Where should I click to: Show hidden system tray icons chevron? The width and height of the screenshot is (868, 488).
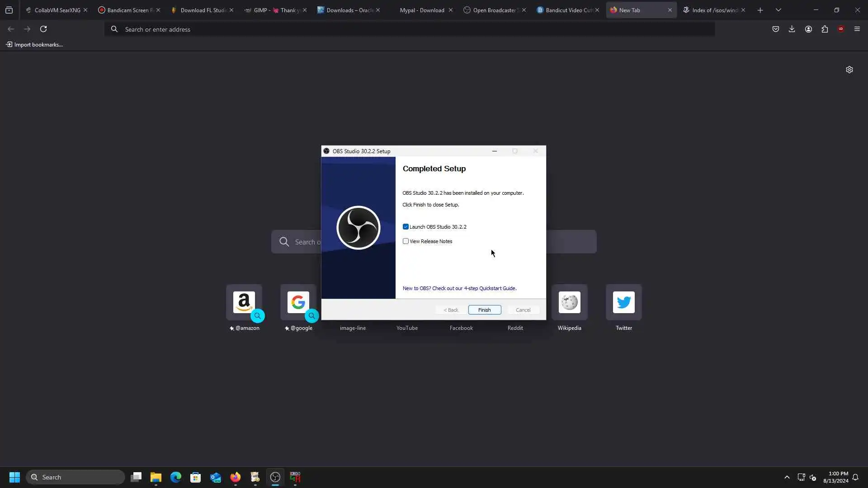787,477
